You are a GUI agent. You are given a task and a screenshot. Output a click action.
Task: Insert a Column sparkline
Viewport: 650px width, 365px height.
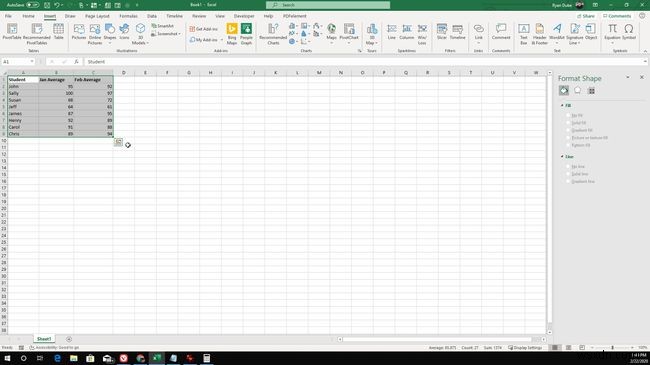[x=407, y=32]
